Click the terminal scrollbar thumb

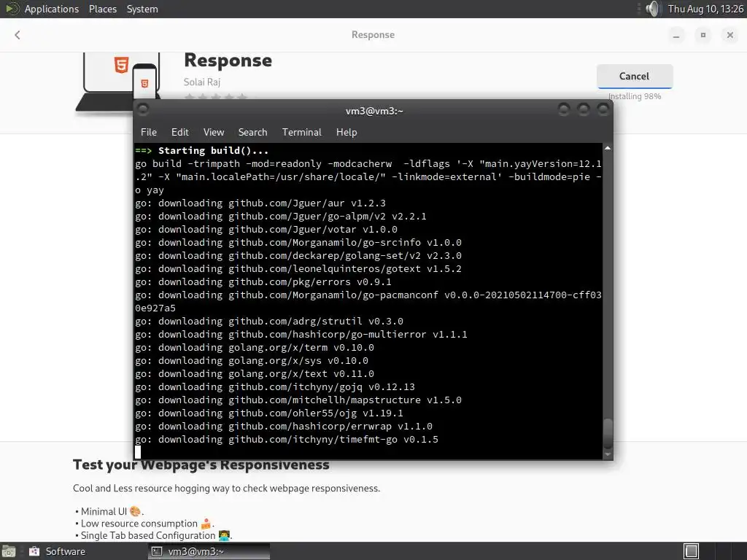tap(608, 433)
